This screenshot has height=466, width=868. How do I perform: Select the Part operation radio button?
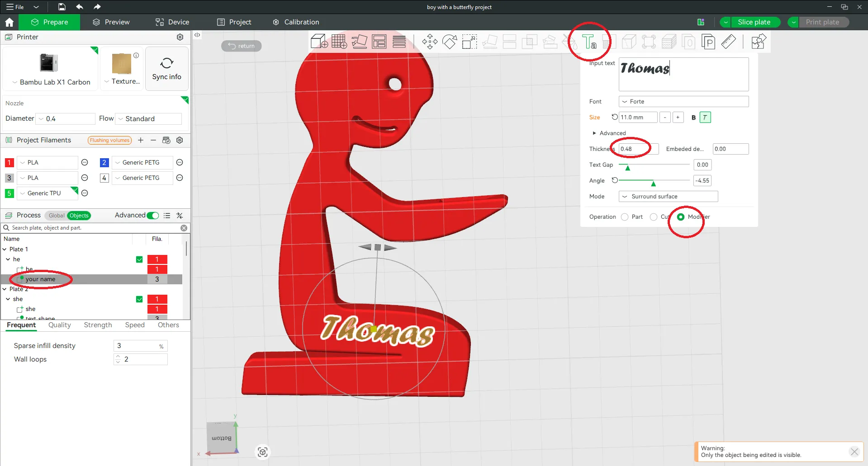coord(625,217)
